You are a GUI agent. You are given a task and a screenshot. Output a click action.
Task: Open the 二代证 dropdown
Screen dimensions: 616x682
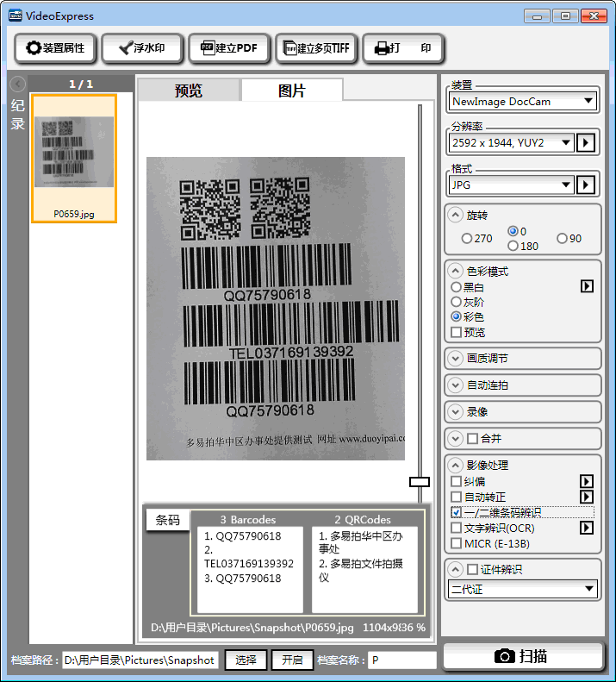click(523, 590)
